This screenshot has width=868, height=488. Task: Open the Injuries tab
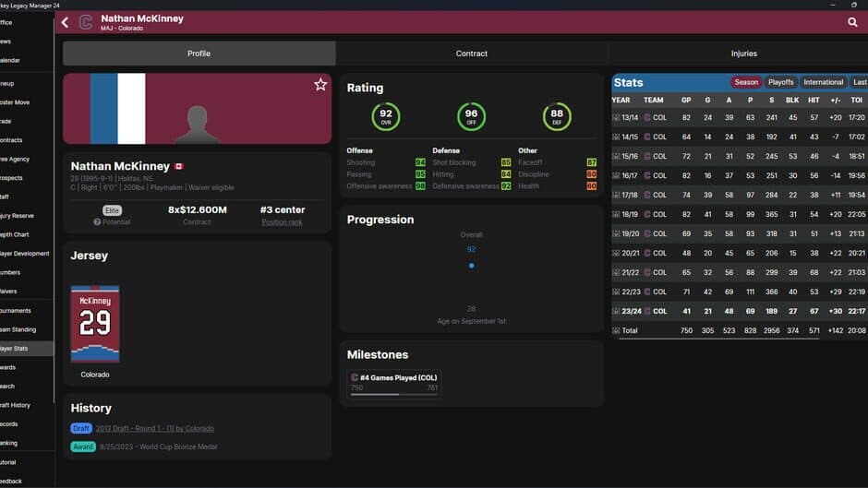[743, 54]
